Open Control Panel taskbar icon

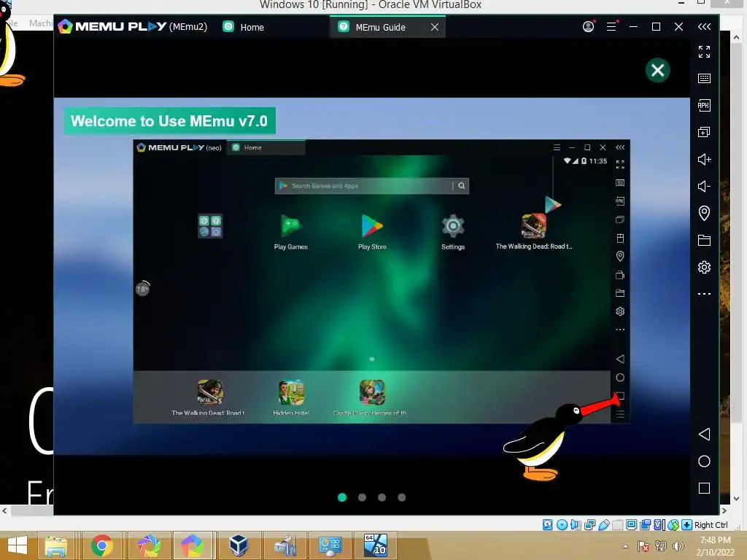[330, 545]
